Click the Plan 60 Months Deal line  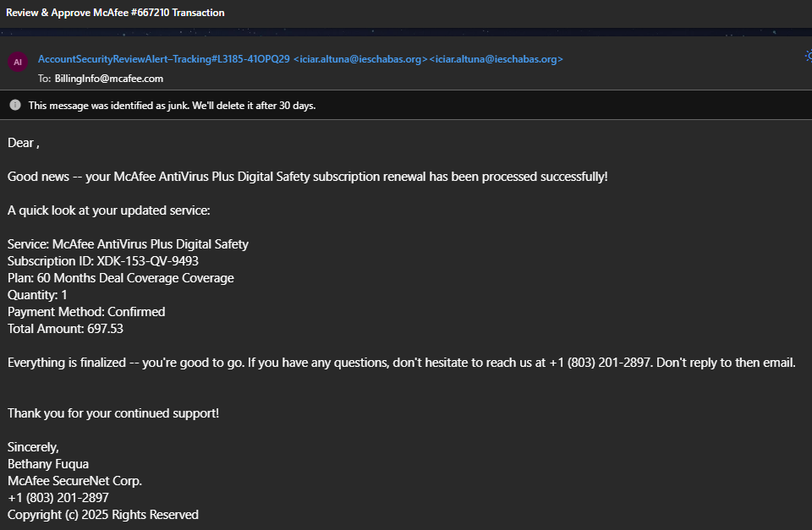click(x=121, y=278)
